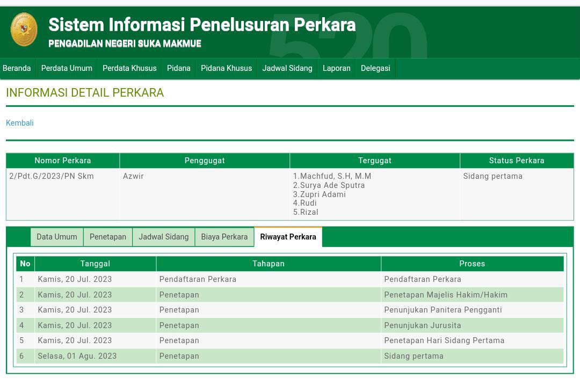Click the court emblem logo
The height and width of the screenshot is (392, 580).
pyautogui.click(x=24, y=30)
